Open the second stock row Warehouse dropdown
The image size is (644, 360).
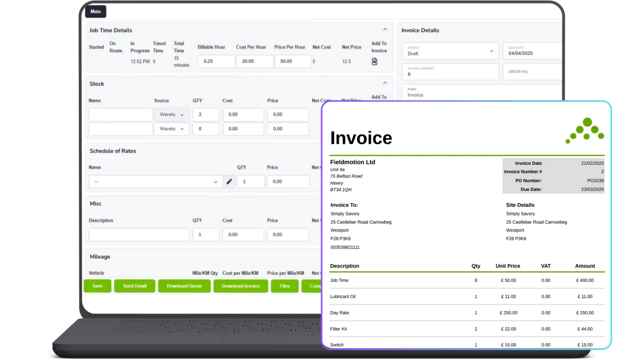pos(171,129)
